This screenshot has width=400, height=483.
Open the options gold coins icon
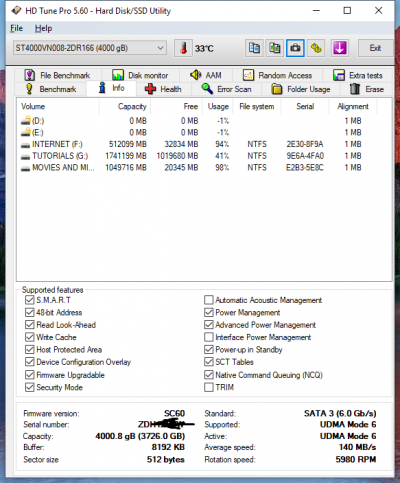(x=316, y=48)
